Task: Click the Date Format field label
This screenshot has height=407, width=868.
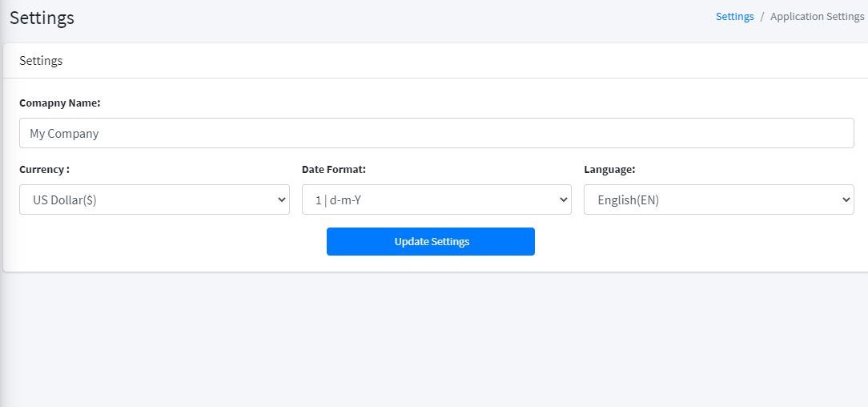Action: (x=333, y=170)
